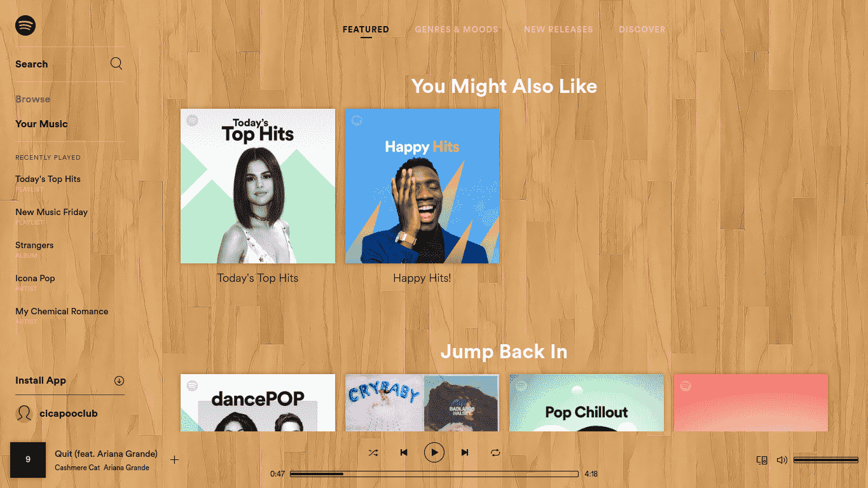Toggle playback with the Play button
868x488 pixels.
point(434,452)
